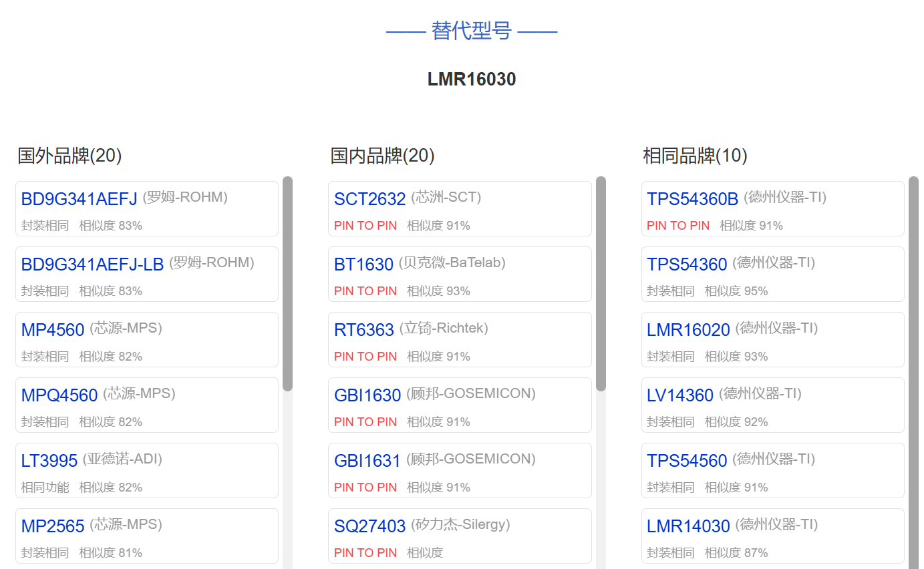Click 顾邦-GOSEMICON label beside GBI1631
The image size is (924, 569).
tap(471, 459)
